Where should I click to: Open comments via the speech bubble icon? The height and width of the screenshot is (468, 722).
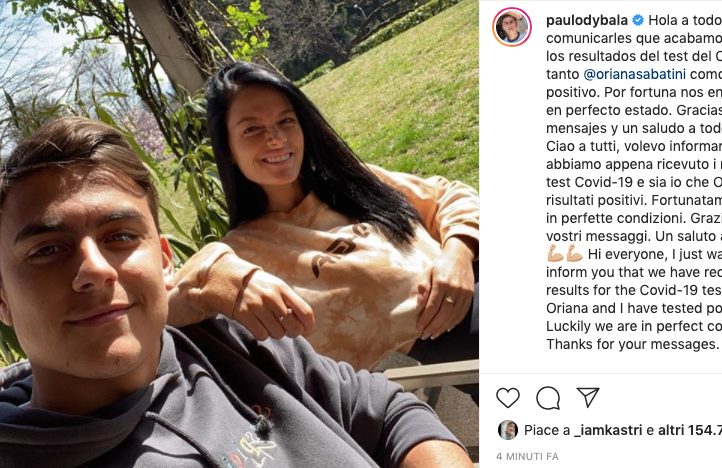tap(548, 398)
